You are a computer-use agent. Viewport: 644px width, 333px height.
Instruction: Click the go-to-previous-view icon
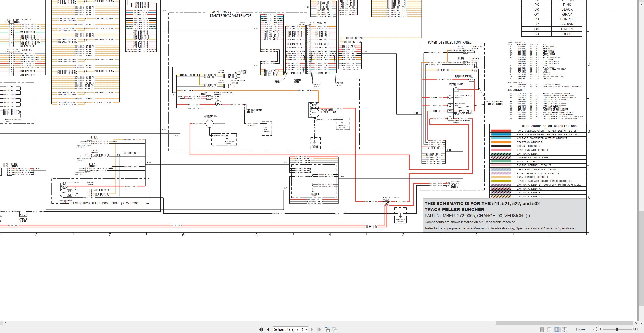[327, 329]
